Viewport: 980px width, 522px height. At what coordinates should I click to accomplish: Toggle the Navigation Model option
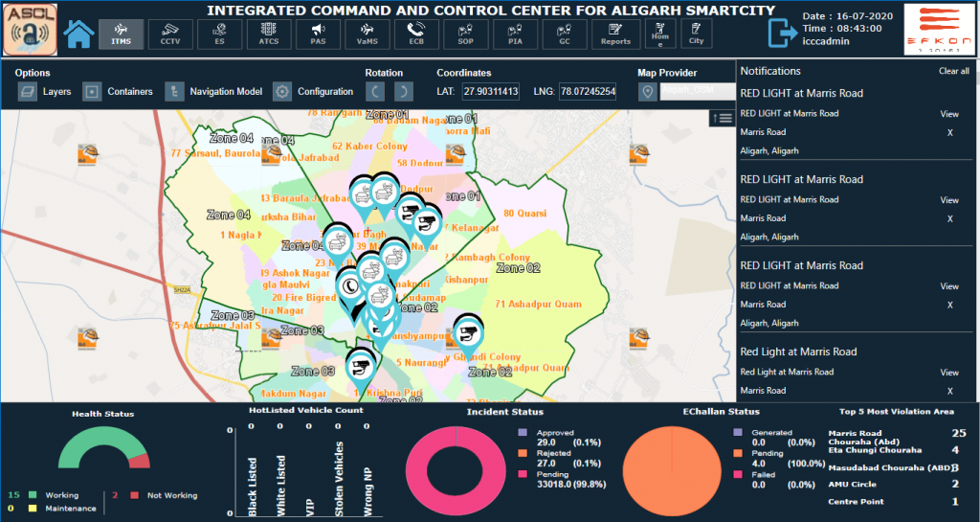click(213, 92)
